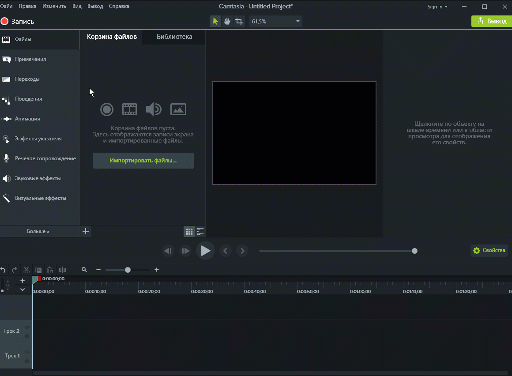This screenshot has height=376, width=512.
Task: Click the timeline magnifier zoom-to-fit icon
Action: pyautogui.click(x=84, y=270)
